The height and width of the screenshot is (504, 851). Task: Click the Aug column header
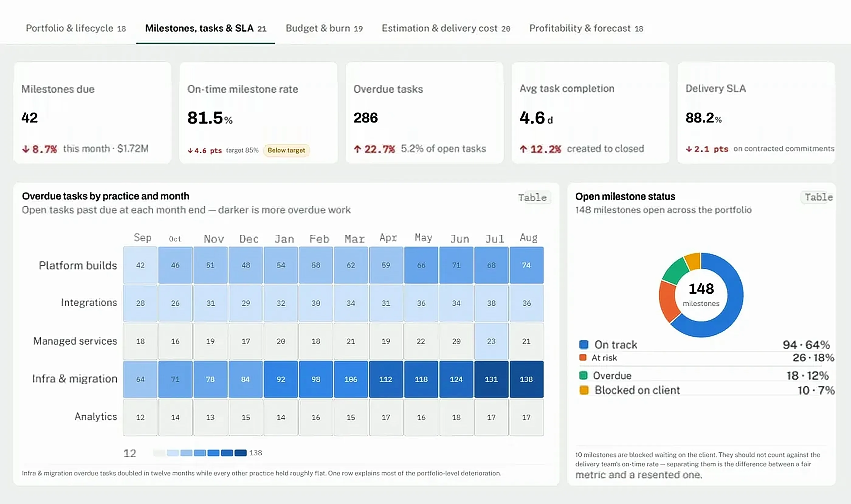(529, 238)
